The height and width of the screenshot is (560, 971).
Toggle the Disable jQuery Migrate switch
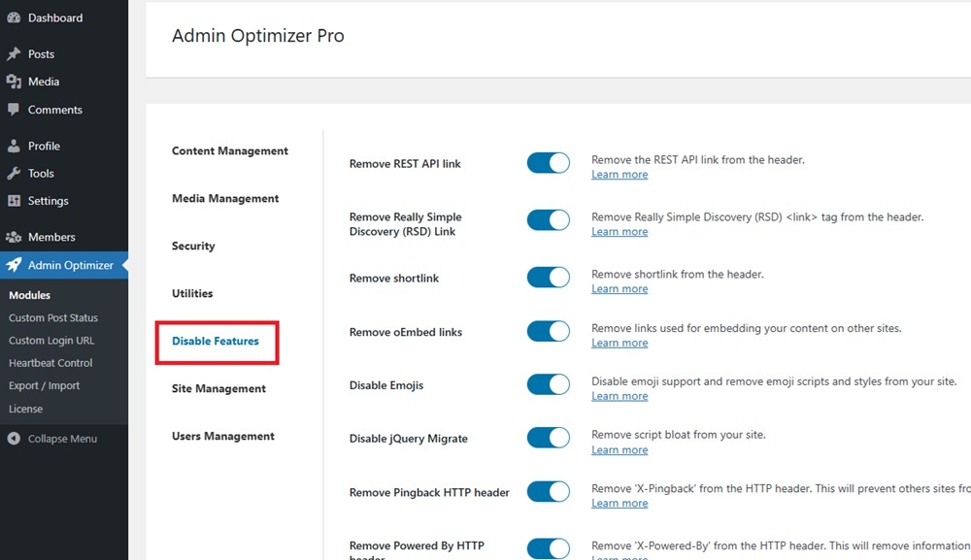tap(548, 438)
